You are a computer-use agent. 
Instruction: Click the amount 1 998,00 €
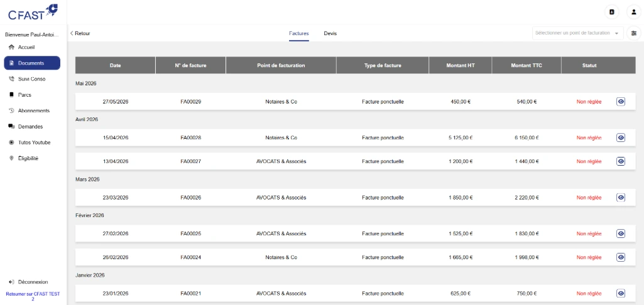[x=527, y=257]
